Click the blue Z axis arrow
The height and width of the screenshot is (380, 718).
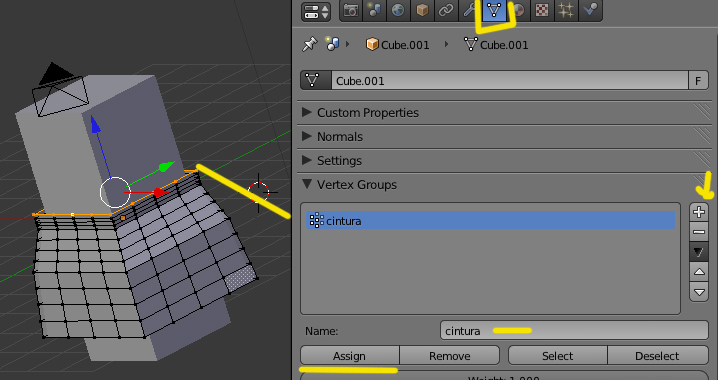tap(95, 125)
